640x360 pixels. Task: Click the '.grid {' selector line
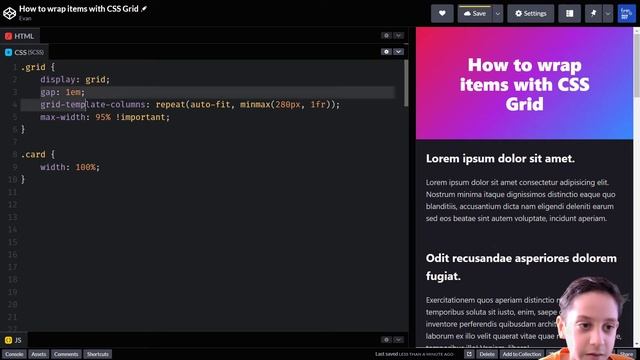pos(38,67)
